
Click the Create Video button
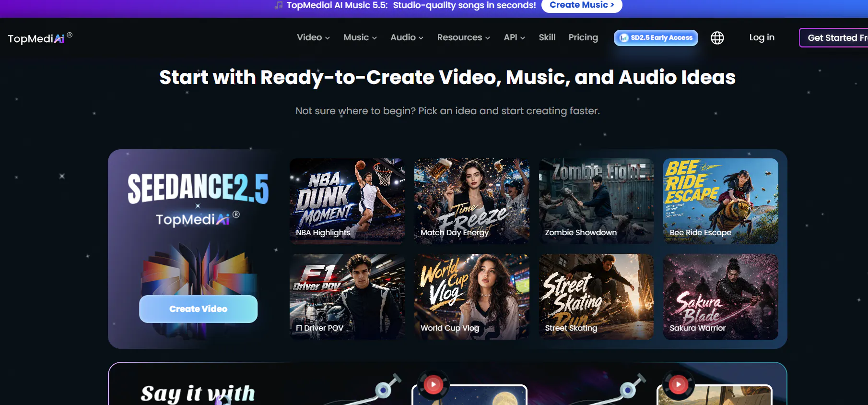(198, 309)
